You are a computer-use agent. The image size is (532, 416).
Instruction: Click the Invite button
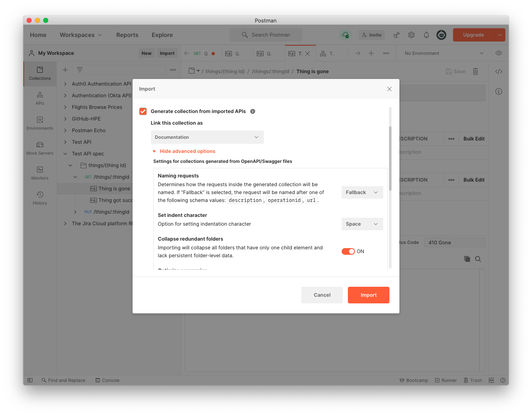[x=372, y=35]
